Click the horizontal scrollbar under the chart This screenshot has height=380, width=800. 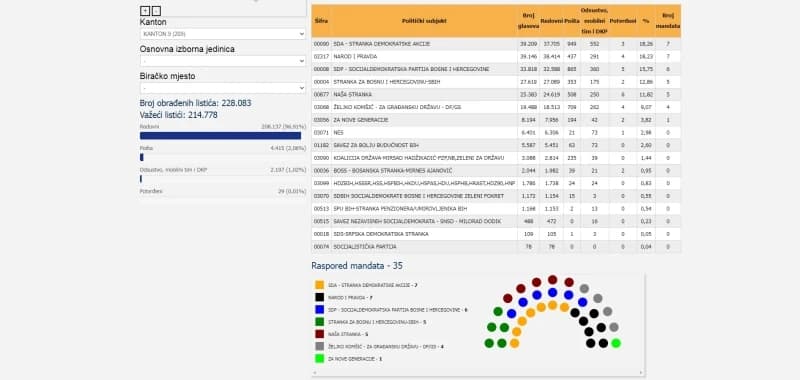tap(478, 373)
